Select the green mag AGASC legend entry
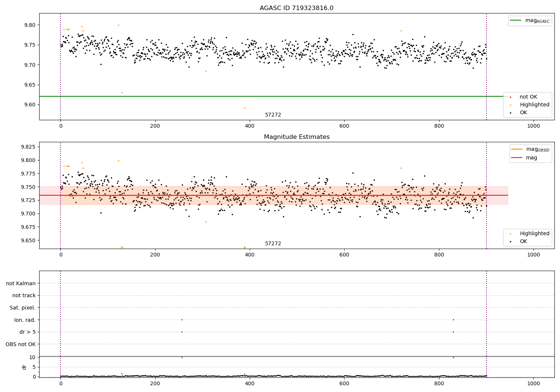 [x=530, y=21]
